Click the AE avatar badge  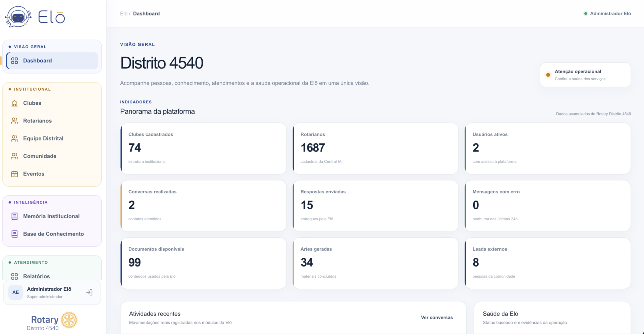[16, 292]
